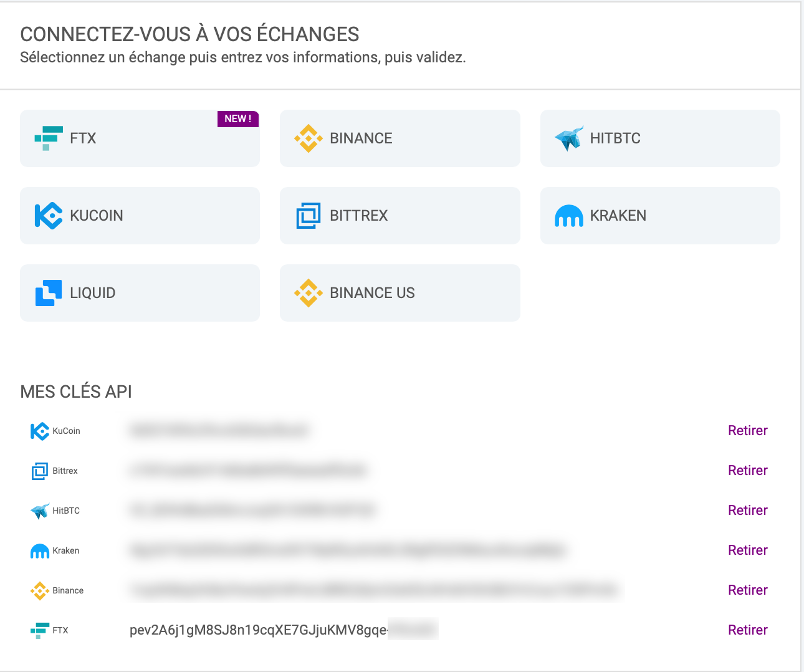Click FTX icon in API keys list
Viewport: 804px width, 672px height.
coord(40,631)
